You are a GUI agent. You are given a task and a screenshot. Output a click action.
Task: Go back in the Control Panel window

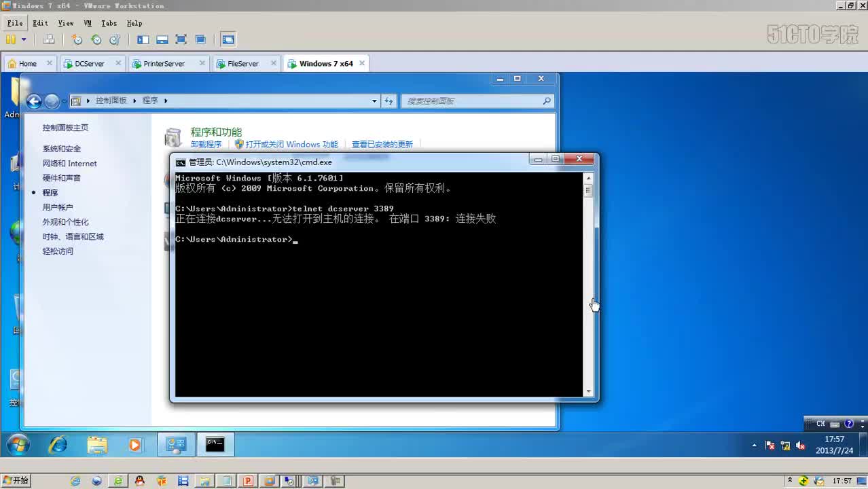tap(34, 101)
